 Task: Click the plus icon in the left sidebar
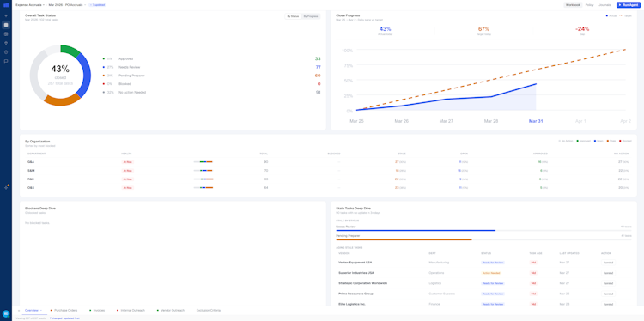pos(6,16)
